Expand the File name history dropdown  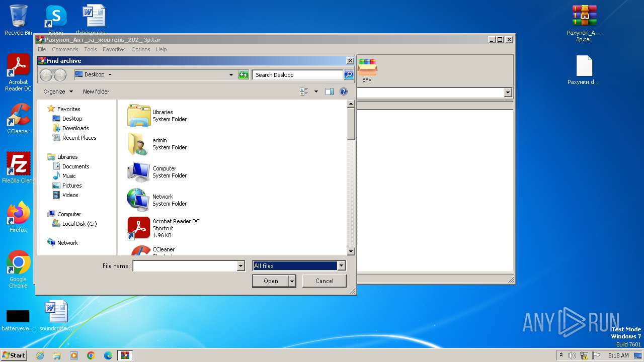(x=241, y=266)
